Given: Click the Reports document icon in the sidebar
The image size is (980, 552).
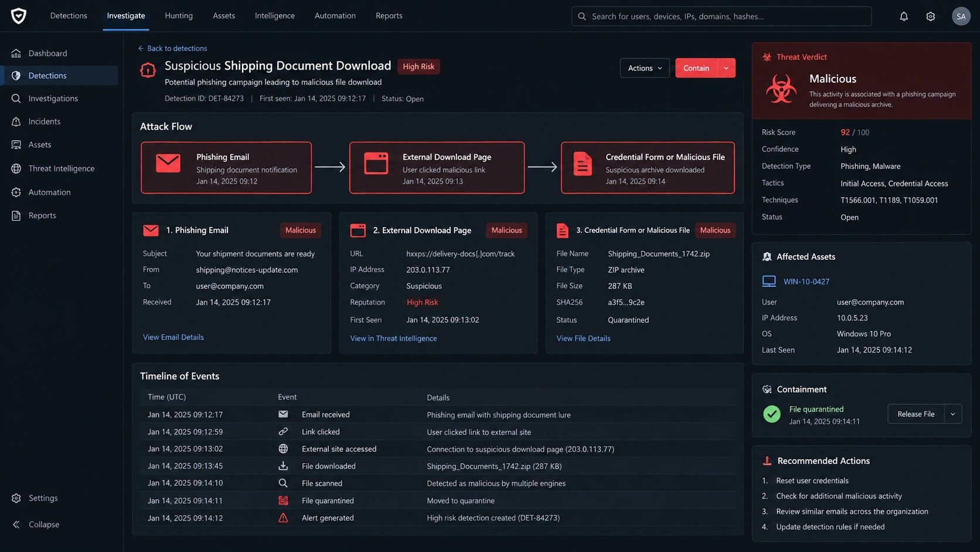Looking at the screenshot, I should tap(16, 215).
